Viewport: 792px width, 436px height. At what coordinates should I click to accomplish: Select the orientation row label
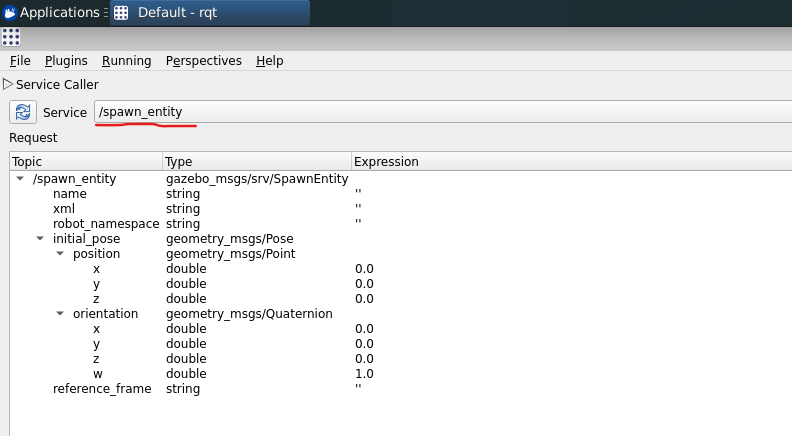pyautogui.click(x=105, y=314)
